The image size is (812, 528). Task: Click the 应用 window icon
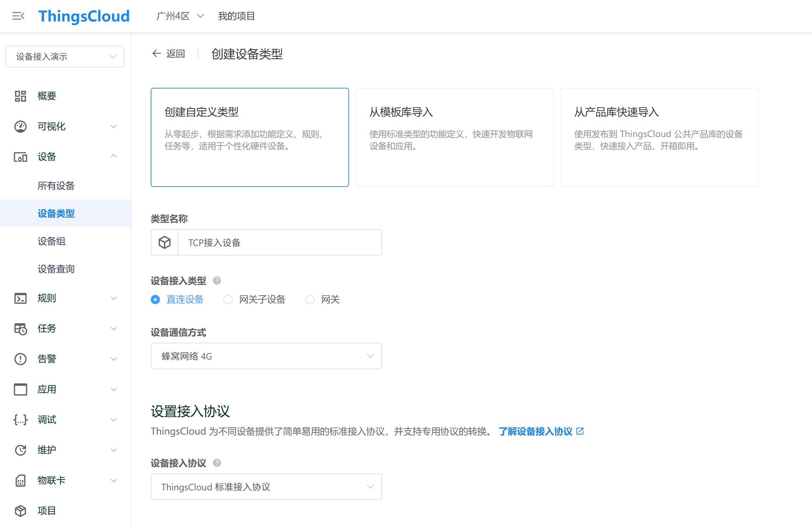[x=20, y=389]
